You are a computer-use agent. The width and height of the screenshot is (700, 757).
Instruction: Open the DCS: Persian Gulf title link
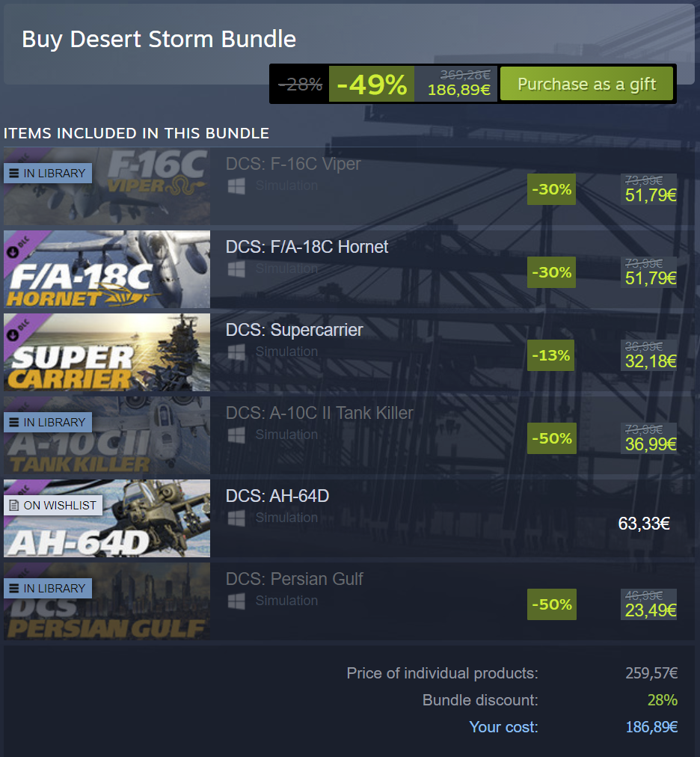click(295, 579)
